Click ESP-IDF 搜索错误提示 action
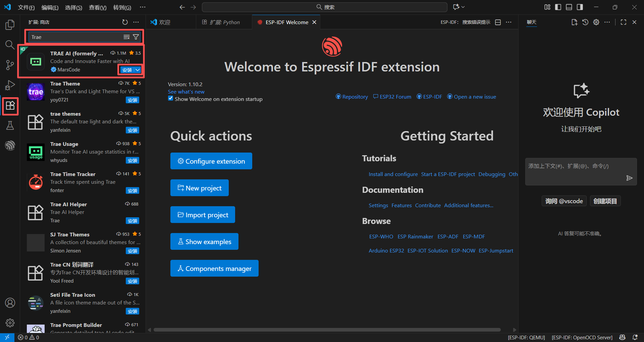 point(465,22)
